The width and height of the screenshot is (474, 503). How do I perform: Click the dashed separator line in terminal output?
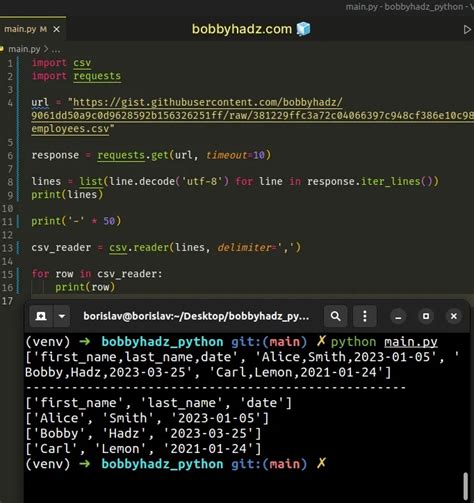tap(216, 388)
